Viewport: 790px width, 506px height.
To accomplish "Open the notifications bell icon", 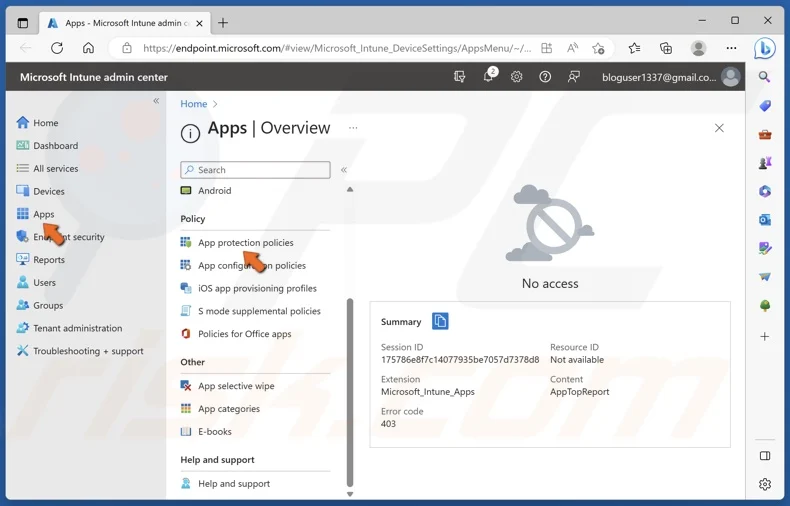I will 488,77.
